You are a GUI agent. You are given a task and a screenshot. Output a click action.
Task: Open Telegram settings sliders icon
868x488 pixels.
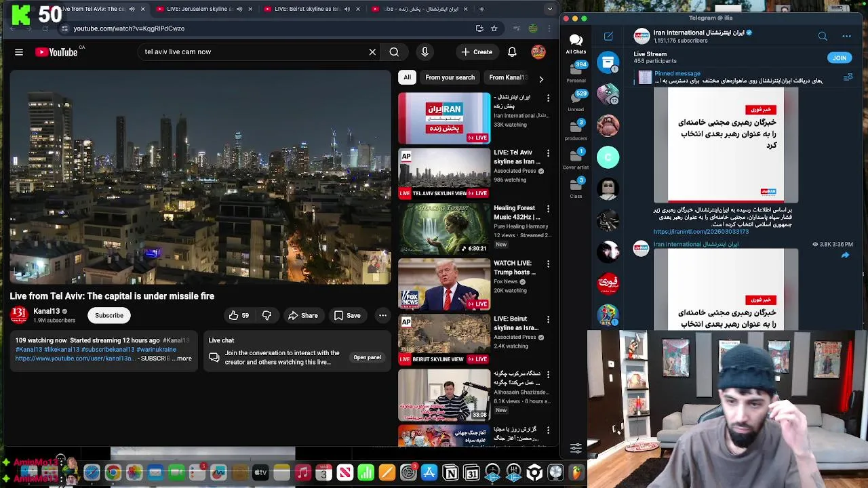tap(576, 447)
